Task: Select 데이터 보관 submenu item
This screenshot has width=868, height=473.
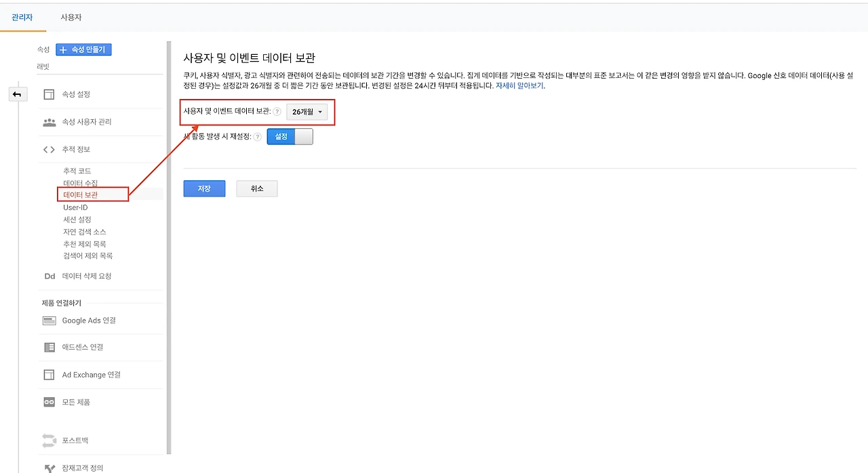Action: pos(81,194)
